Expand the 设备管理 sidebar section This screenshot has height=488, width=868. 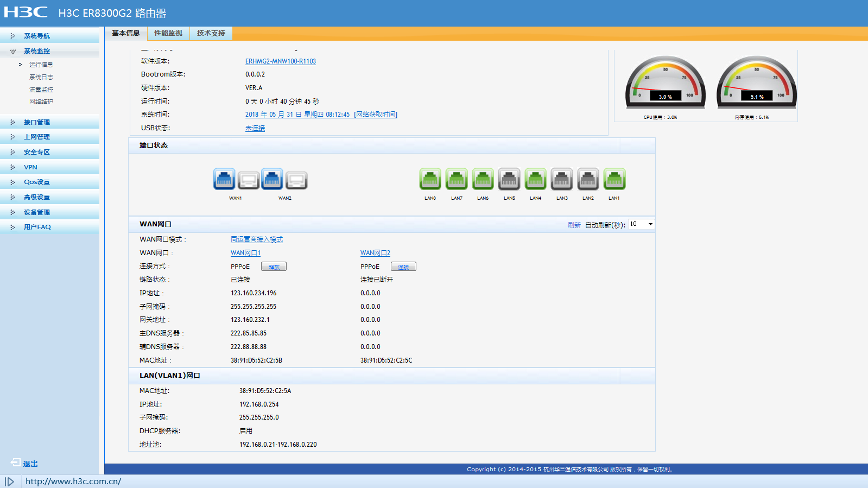point(49,212)
